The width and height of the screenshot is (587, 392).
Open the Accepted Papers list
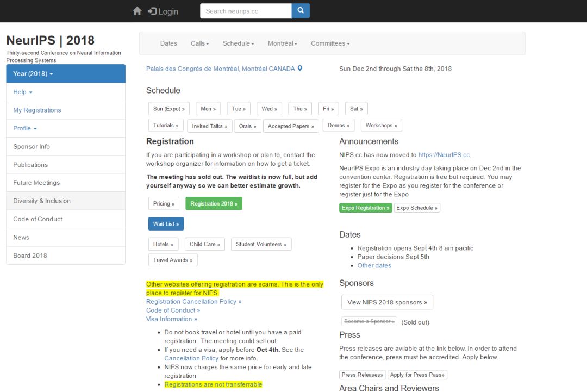pyautogui.click(x=291, y=126)
